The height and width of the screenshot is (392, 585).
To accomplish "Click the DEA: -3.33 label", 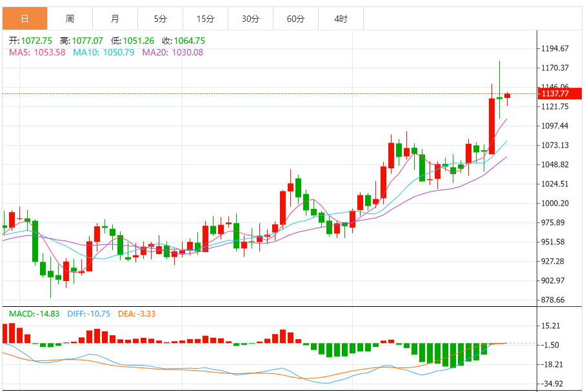I will click(137, 314).
